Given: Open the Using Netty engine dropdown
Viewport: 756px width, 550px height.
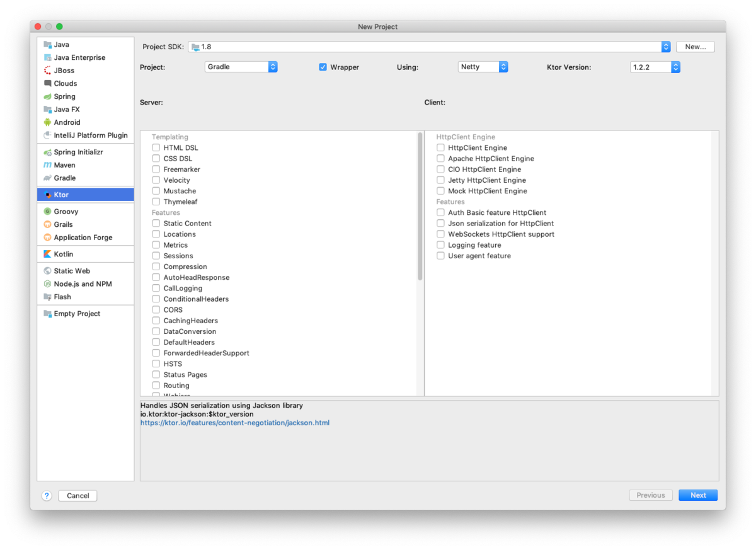Looking at the screenshot, I should pos(483,67).
